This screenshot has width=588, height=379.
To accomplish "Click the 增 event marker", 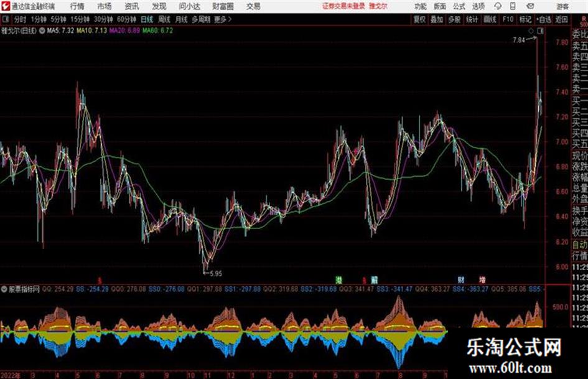I will (482, 280).
